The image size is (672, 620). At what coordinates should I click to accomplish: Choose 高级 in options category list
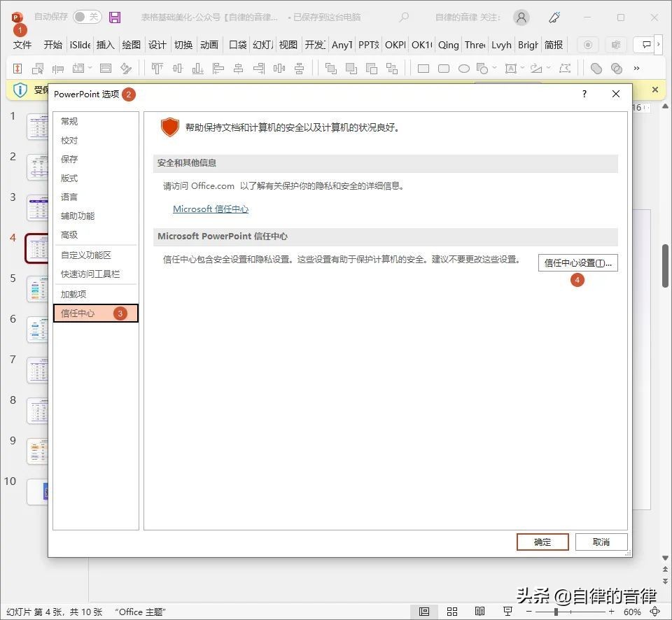(69, 235)
